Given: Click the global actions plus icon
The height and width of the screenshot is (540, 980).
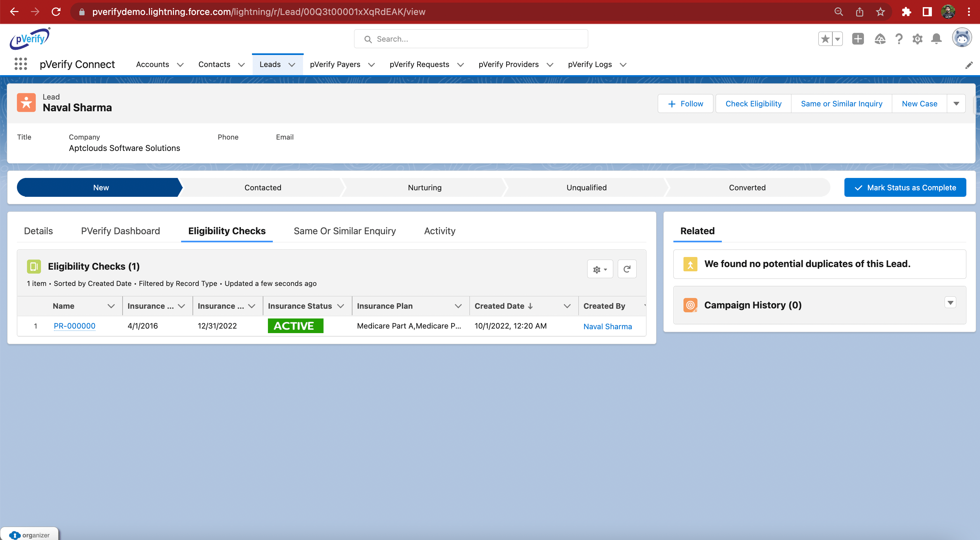Looking at the screenshot, I should pyautogui.click(x=857, y=39).
